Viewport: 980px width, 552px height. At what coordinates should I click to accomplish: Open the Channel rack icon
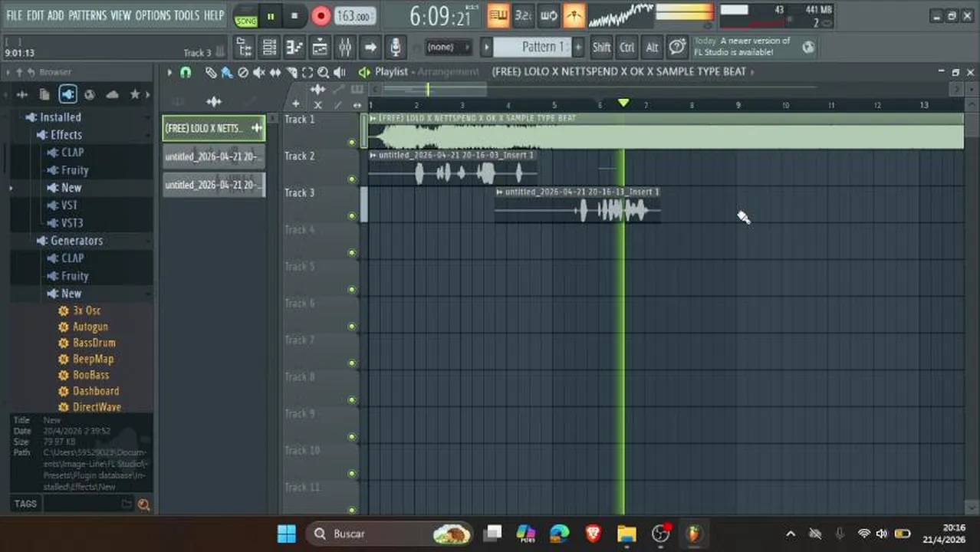click(x=270, y=48)
